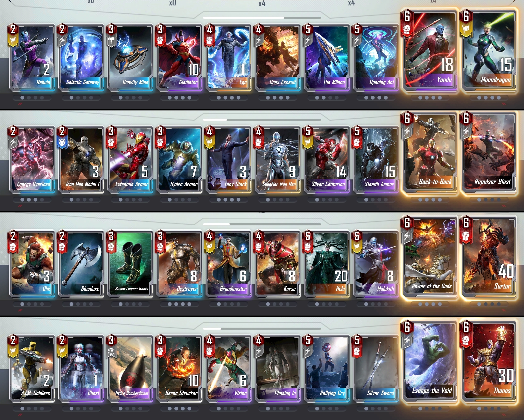Choose the Hela card
Image resolution: width=524 pixels, height=420 pixels.
coord(327,264)
